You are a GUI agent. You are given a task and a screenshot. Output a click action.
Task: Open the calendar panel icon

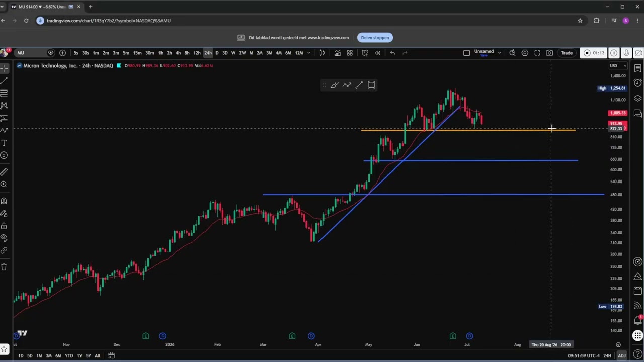pyautogui.click(x=638, y=291)
